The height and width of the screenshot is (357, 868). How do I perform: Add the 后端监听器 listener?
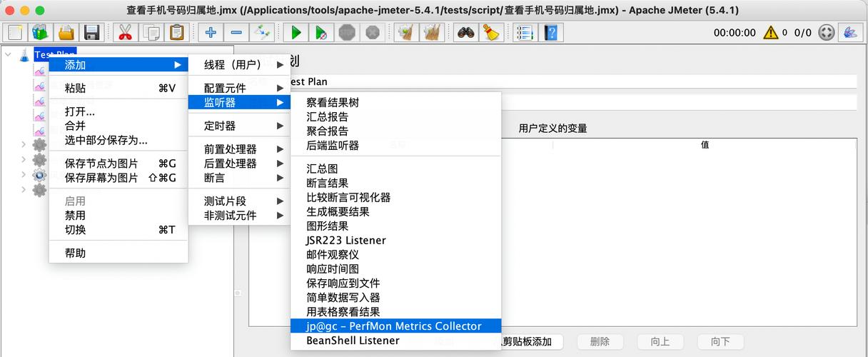coord(396,145)
